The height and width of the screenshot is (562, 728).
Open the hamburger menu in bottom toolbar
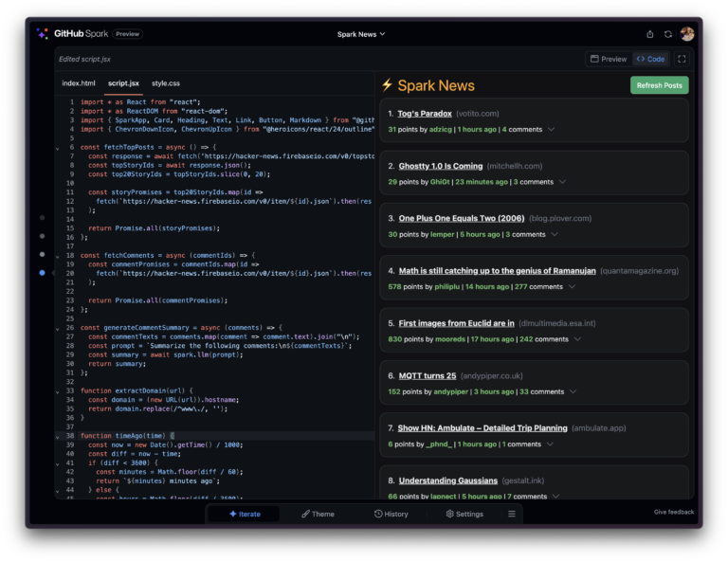(512, 514)
